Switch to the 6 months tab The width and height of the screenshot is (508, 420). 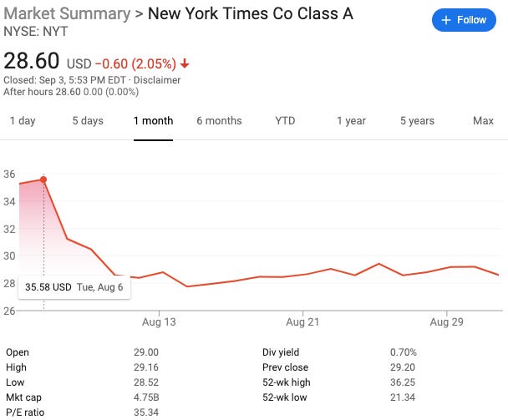[219, 121]
